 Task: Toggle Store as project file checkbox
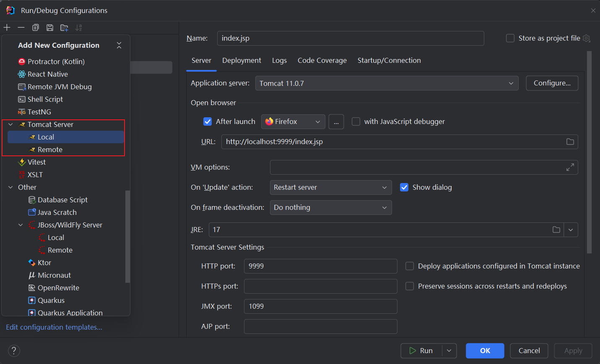click(510, 38)
